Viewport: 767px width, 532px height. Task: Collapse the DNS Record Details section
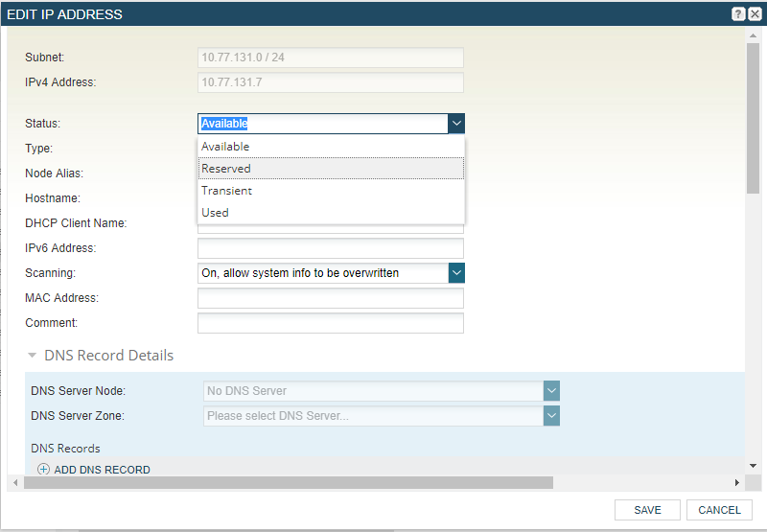(33, 356)
